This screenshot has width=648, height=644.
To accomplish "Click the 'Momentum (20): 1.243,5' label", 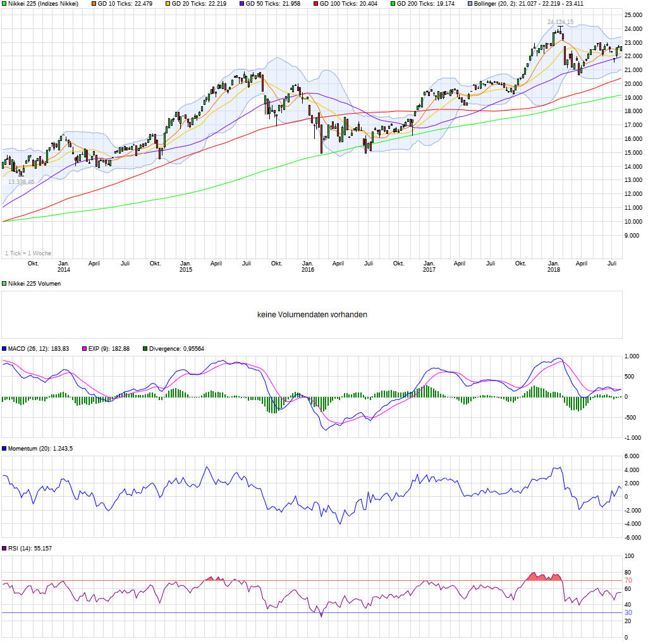I will pos(40,449).
